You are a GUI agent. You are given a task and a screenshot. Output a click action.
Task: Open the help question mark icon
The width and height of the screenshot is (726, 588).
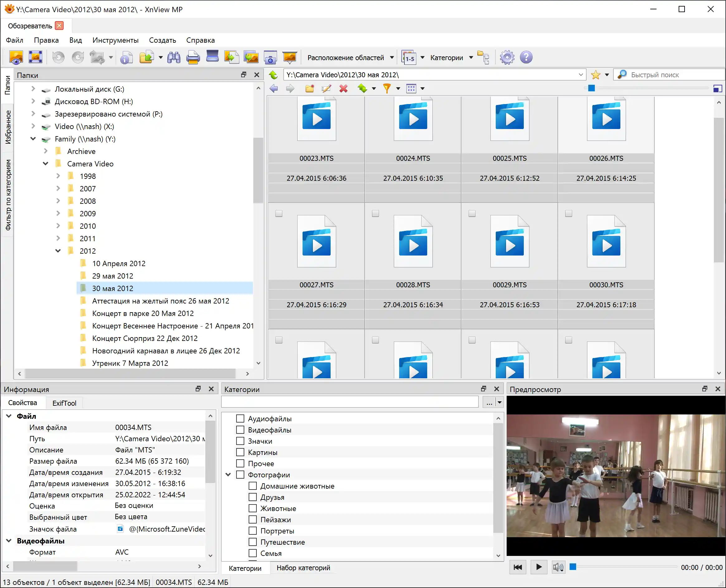(526, 57)
